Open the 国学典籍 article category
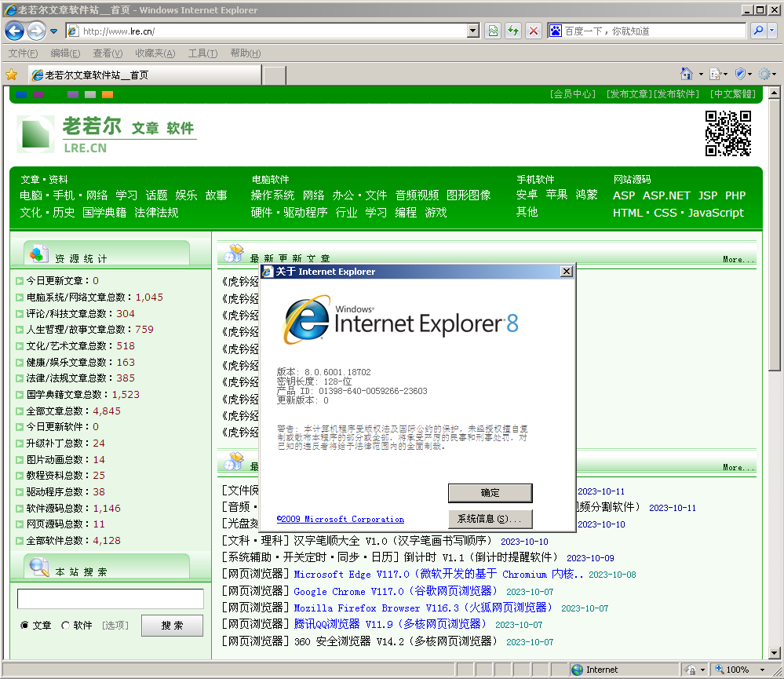The width and height of the screenshot is (784, 679). [104, 213]
